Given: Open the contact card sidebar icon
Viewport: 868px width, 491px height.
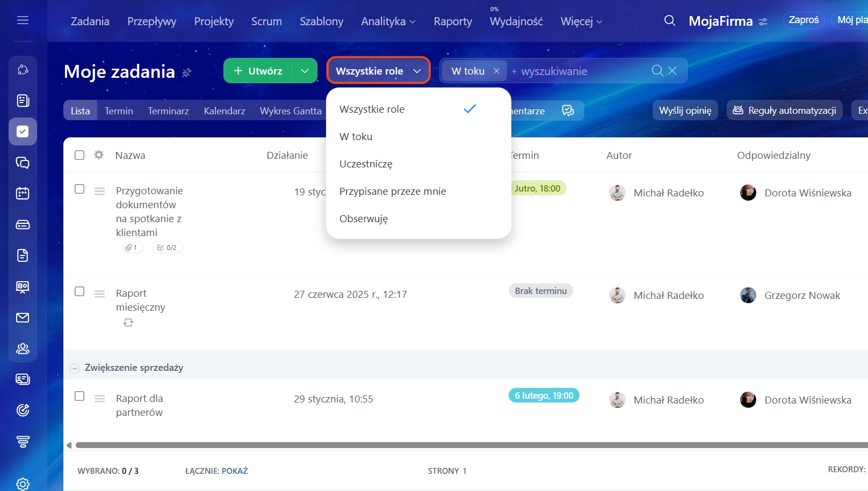Looking at the screenshot, I should coord(23,379).
